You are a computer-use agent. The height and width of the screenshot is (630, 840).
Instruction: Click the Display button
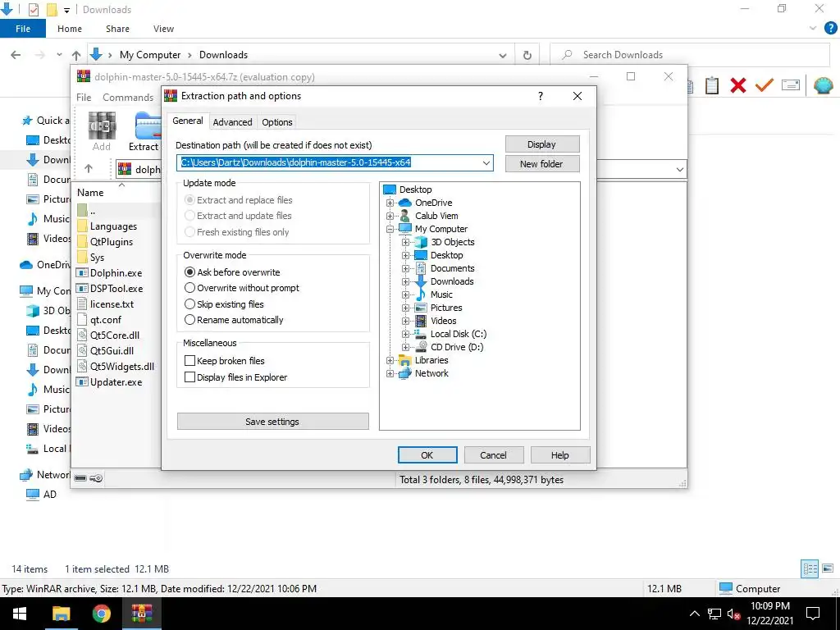[541, 144]
